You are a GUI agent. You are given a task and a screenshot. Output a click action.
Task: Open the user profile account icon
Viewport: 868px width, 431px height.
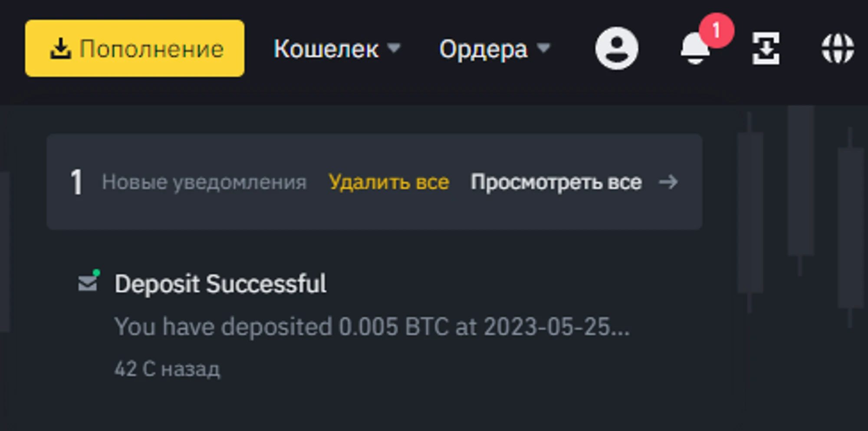pos(616,48)
